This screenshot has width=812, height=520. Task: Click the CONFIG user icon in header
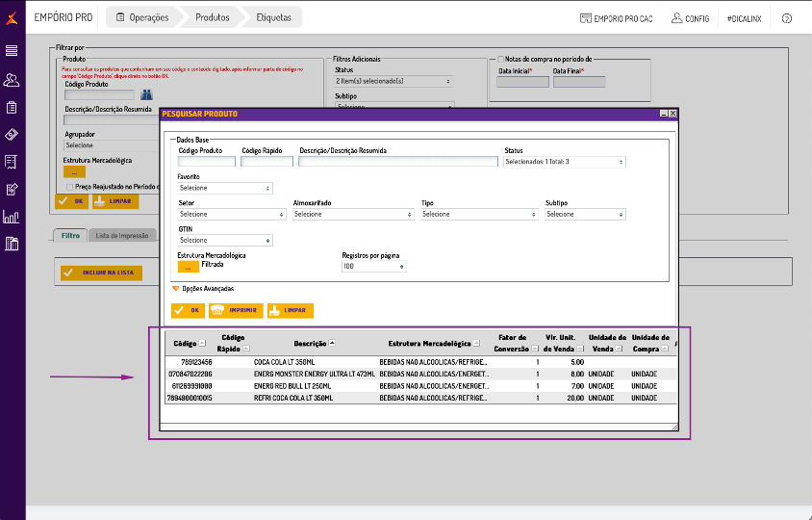click(677, 18)
